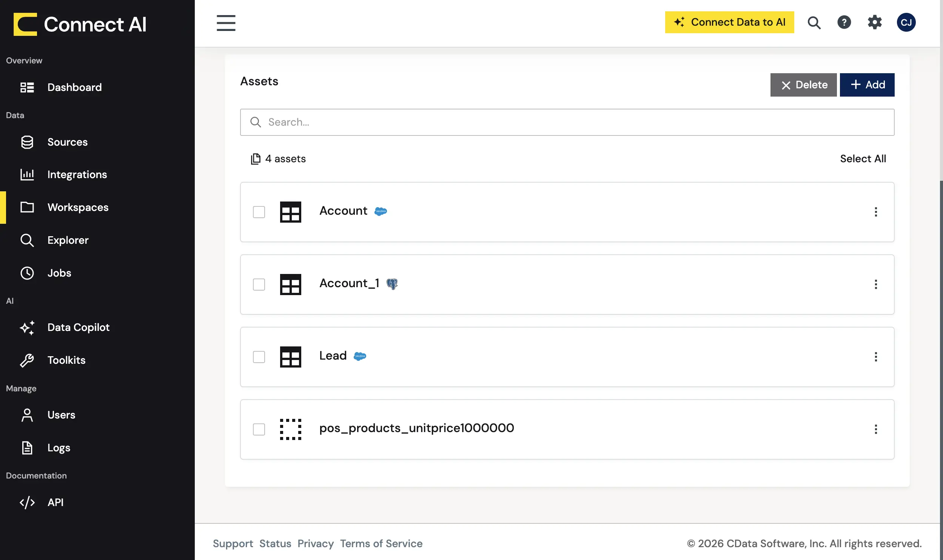Select the Account asset checkbox
This screenshot has height=560, width=943.
(x=259, y=212)
